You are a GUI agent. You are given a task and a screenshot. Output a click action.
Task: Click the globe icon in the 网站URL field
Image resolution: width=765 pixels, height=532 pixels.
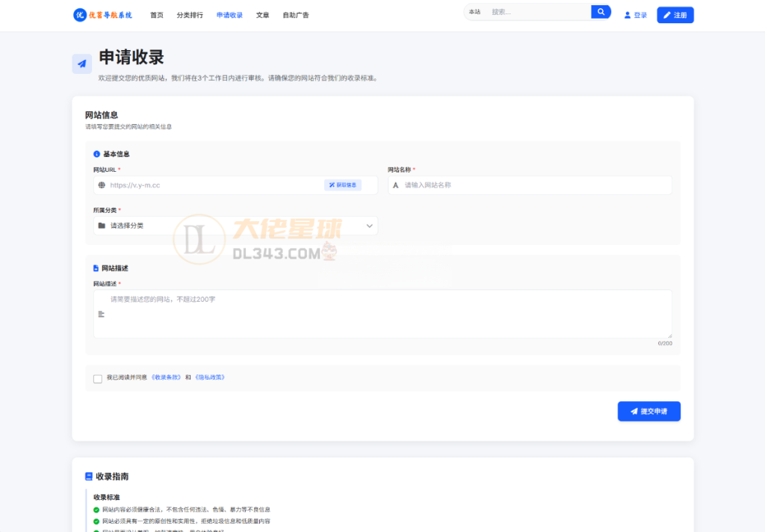click(102, 185)
